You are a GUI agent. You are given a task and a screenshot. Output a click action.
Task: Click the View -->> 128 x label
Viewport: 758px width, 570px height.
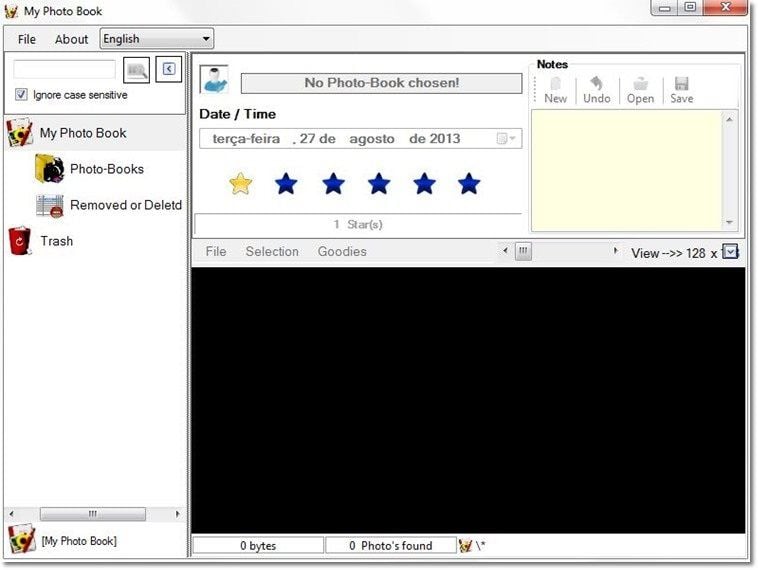674,253
